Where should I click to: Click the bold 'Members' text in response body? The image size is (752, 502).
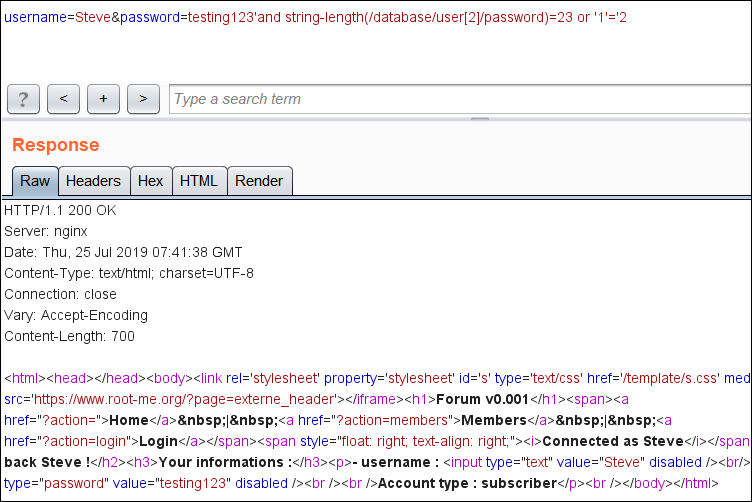coord(494,420)
